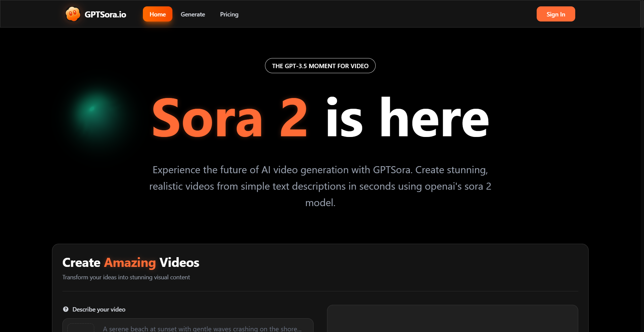The width and height of the screenshot is (644, 332).
Task: Open Generate to start creating videos
Action: [x=193, y=14]
